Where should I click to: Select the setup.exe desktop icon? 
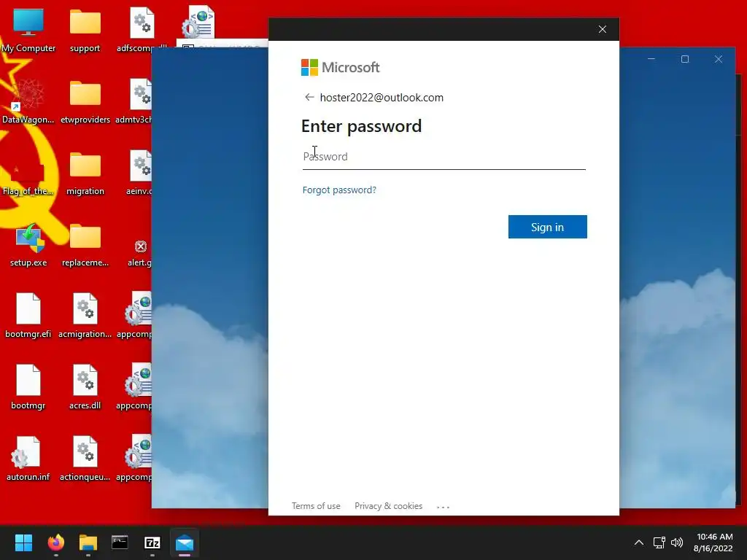point(28,245)
